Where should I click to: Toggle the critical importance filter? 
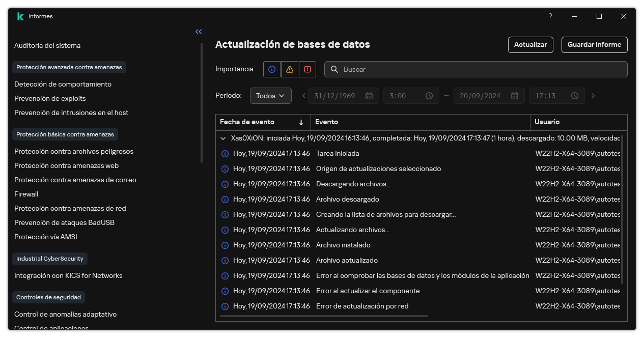click(x=307, y=69)
